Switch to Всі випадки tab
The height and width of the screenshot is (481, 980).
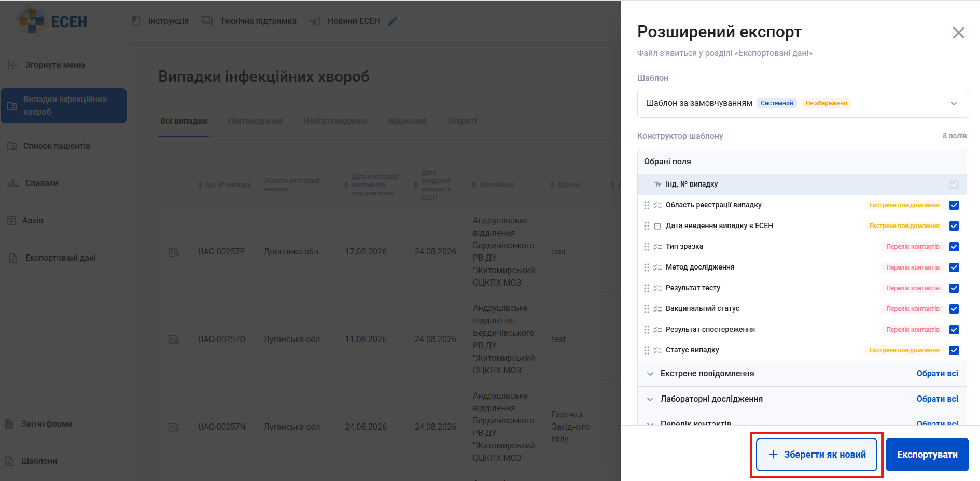[x=184, y=121]
